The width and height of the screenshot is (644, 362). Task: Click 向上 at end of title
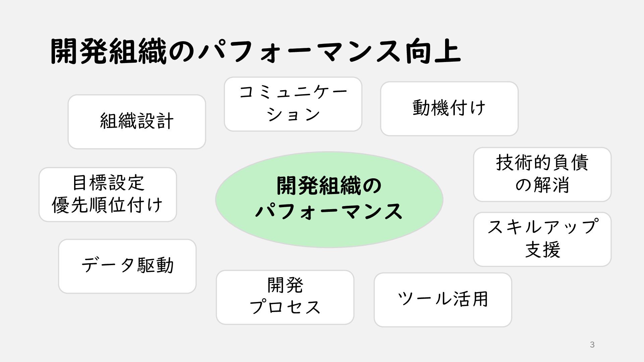(x=433, y=51)
